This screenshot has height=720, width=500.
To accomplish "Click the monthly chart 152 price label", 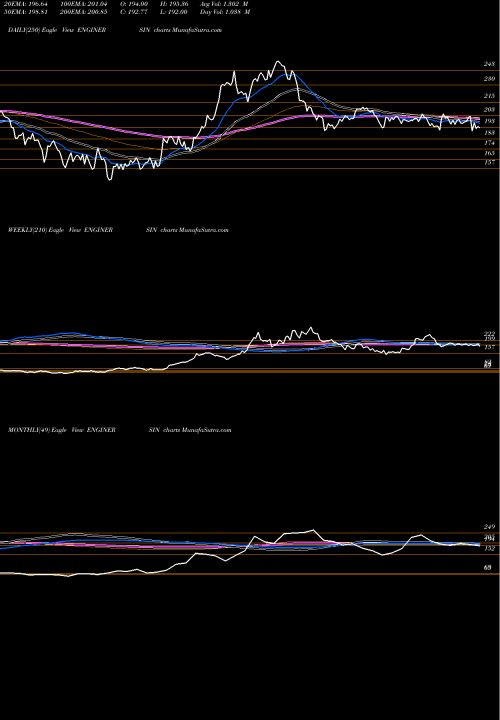I will point(489,548).
